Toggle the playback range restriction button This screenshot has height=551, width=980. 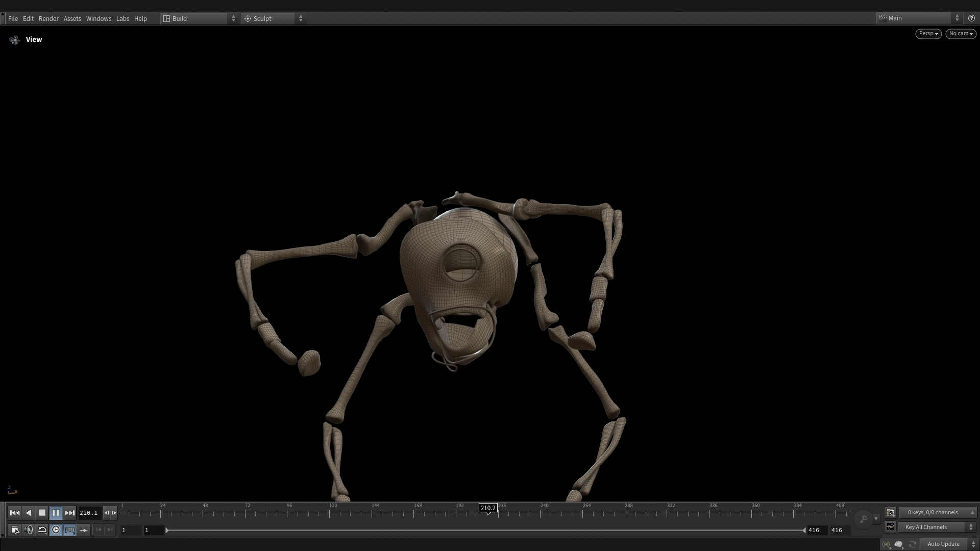[70, 530]
